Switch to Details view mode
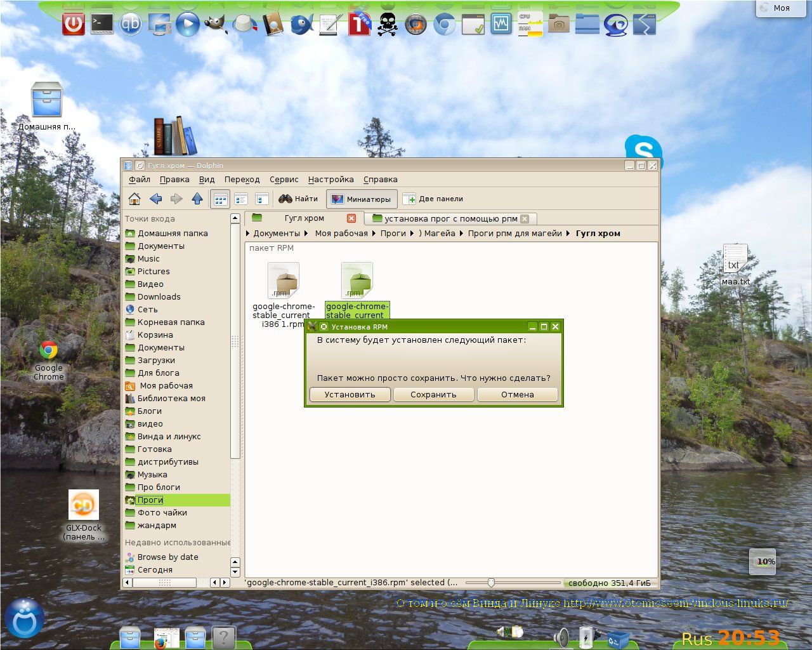This screenshot has width=812, height=650. click(x=240, y=199)
